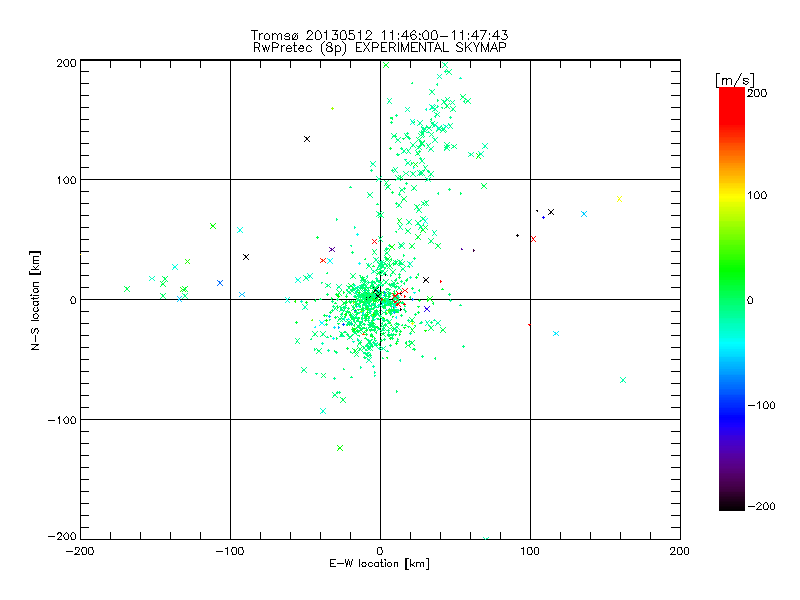Click x-axis tick label '-100'
The image size is (800, 600).
pyautogui.click(x=230, y=552)
